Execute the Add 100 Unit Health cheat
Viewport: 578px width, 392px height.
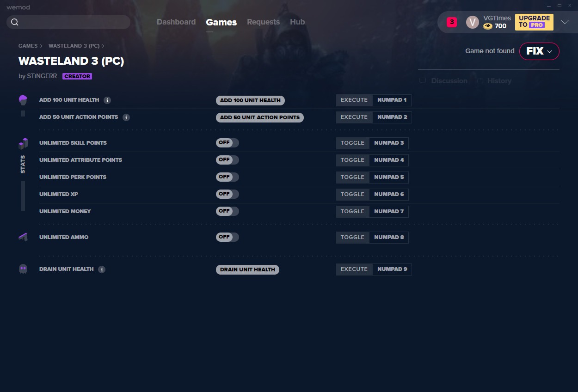(x=354, y=100)
